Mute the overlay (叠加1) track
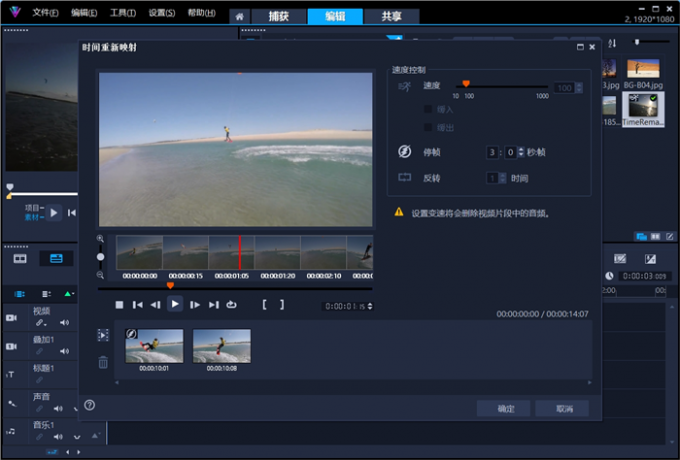 [64, 351]
